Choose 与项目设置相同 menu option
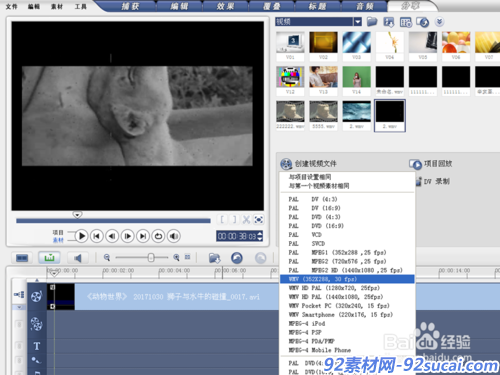The height and width of the screenshot is (375, 500). point(347,177)
